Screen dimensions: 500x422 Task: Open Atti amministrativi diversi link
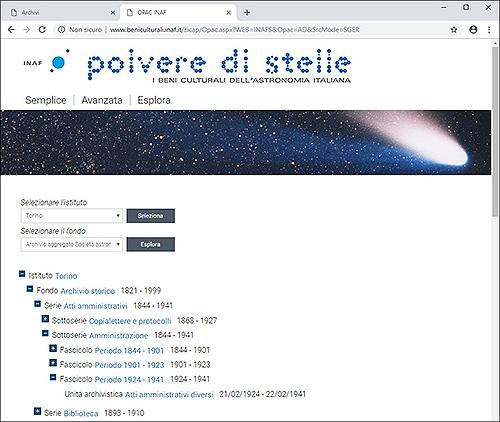[x=169, y=395]
